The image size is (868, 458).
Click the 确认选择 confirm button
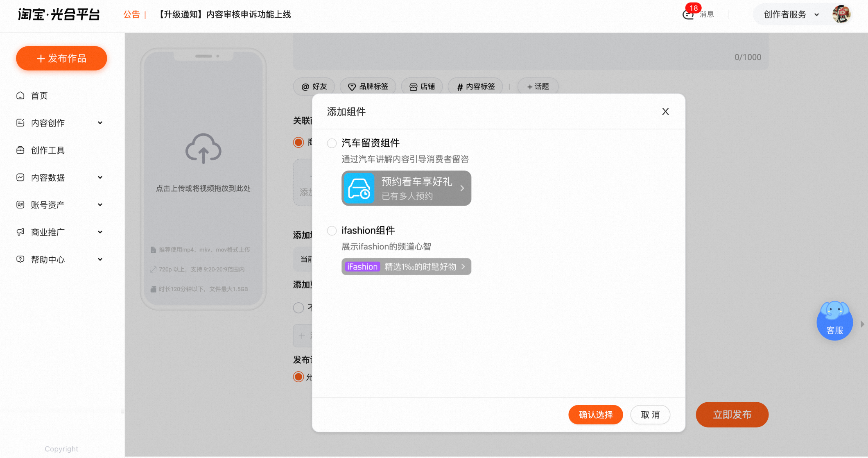[x=596, y=415]
